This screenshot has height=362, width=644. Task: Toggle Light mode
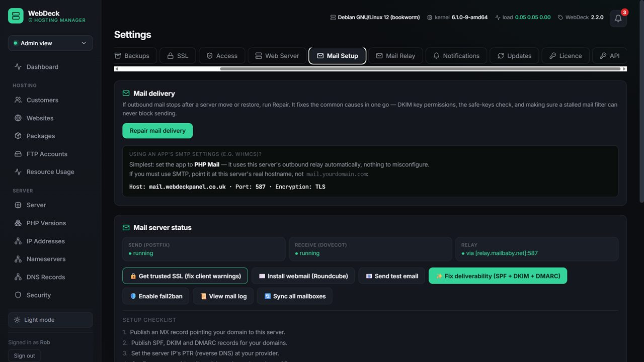point(50,320)
